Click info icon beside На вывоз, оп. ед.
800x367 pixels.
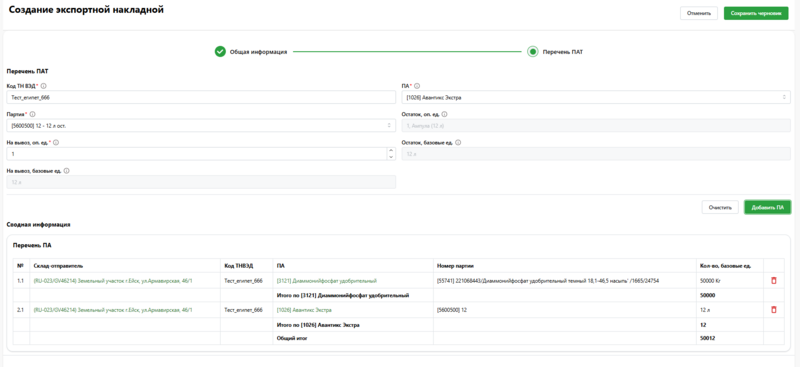(x=56, y=143)
